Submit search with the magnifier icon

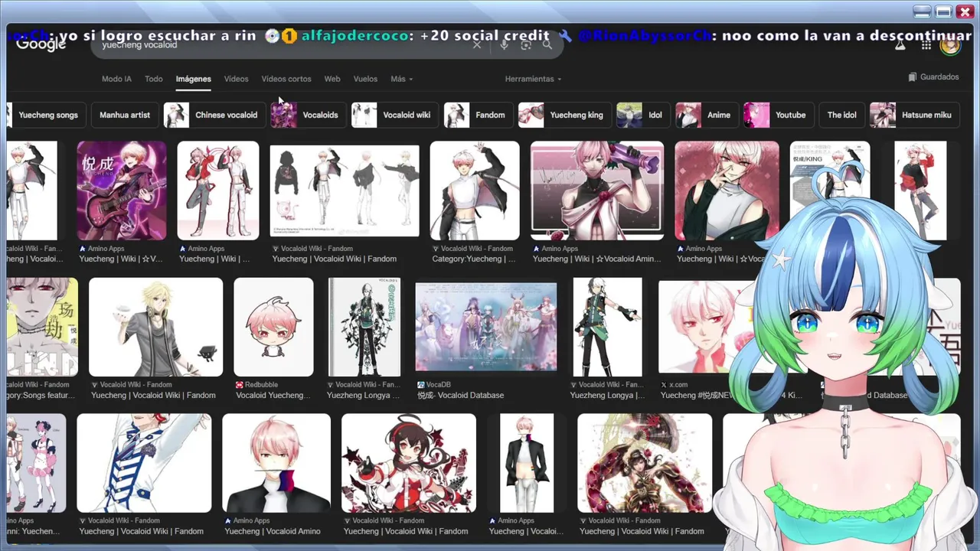(547, 45)
